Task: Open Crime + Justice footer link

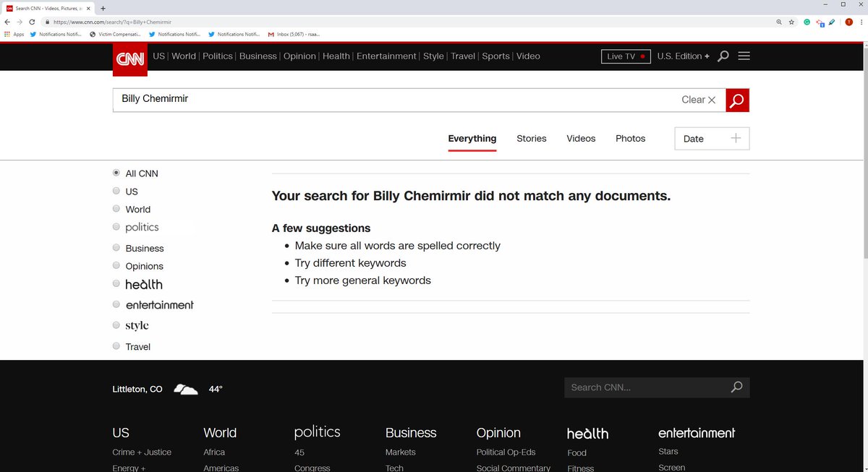Action: click(142, 452)
